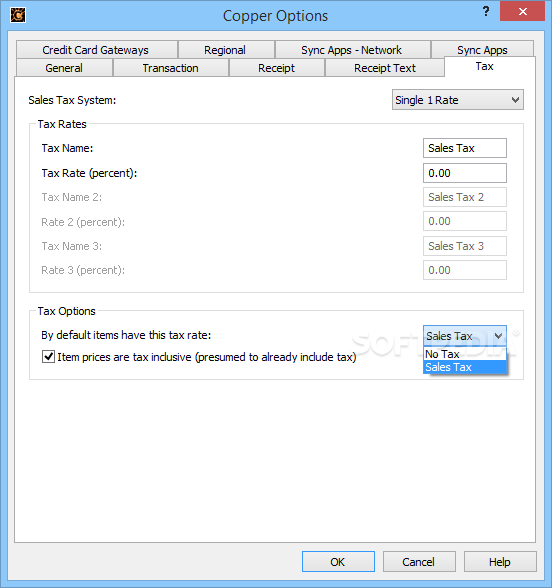The image size is (552, 588).
Task: Choose highlighted Sales Tax list option
Action: 465,367
